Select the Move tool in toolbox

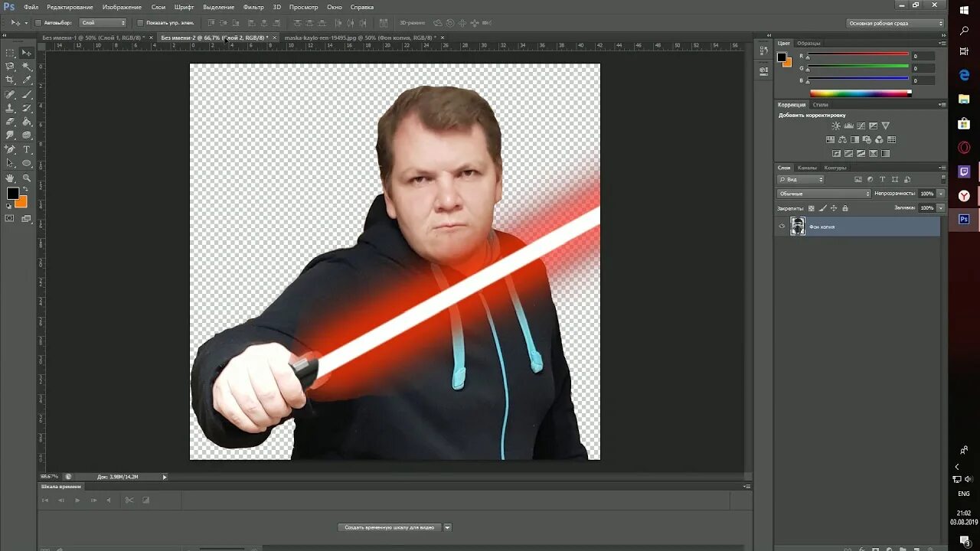tap(27, 53)
